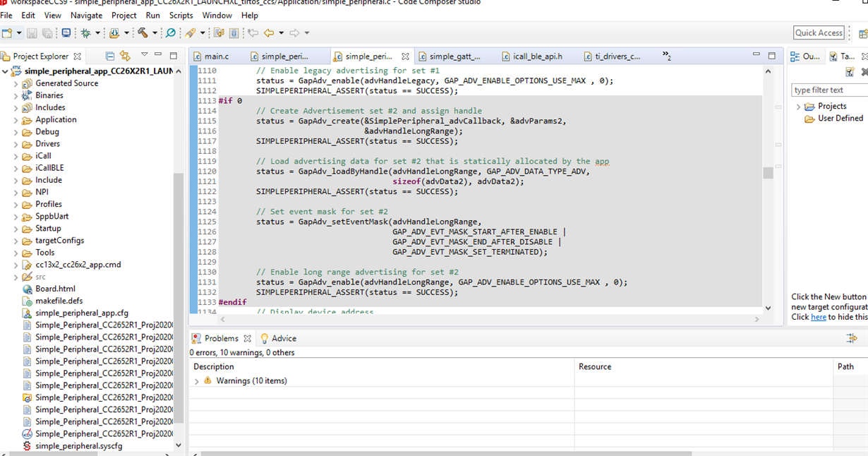Click the editor vertical scrollbar thumb
This screenshot has width=868, height=456.
click(768, 173)
